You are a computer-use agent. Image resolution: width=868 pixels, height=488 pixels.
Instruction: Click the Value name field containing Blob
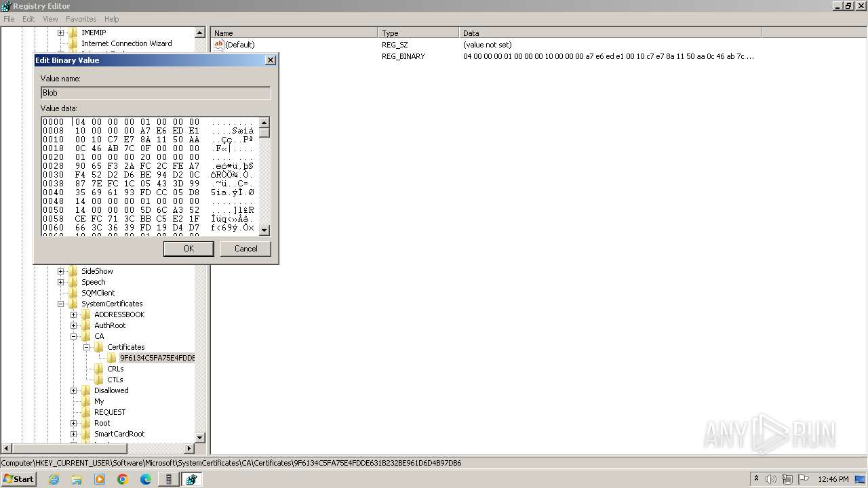155,93
